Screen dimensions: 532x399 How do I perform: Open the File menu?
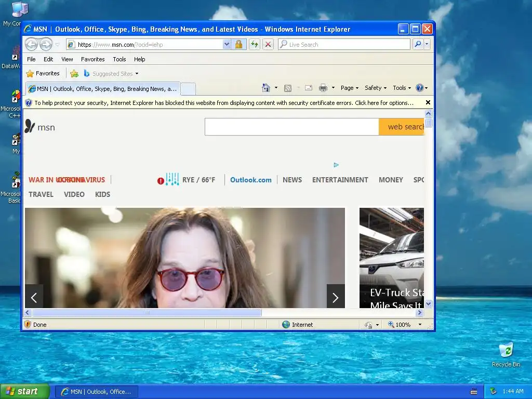coord(31,59)
